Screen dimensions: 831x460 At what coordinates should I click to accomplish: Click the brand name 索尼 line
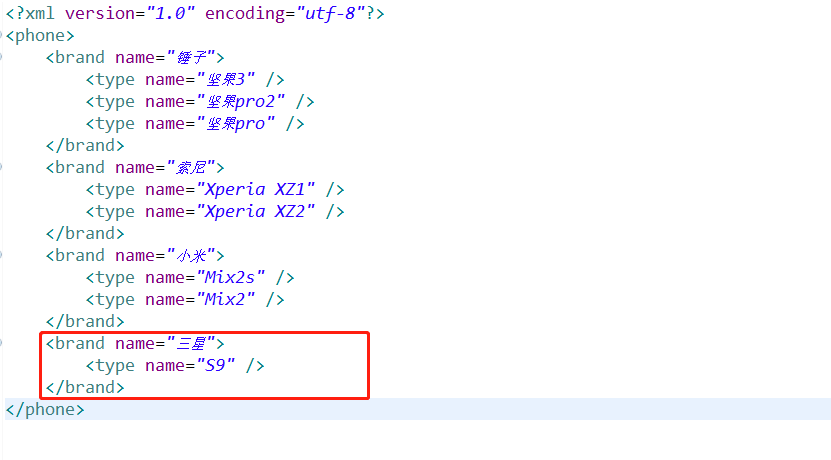pos(135,167)
